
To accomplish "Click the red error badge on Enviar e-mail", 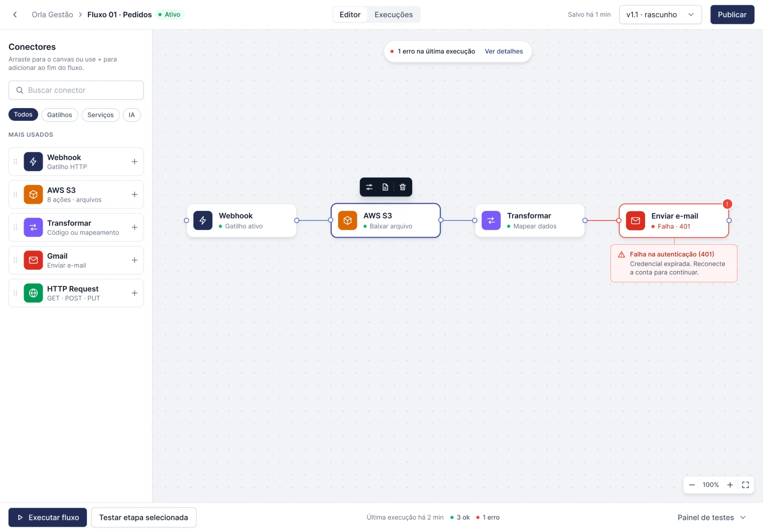I will [727, 204].
